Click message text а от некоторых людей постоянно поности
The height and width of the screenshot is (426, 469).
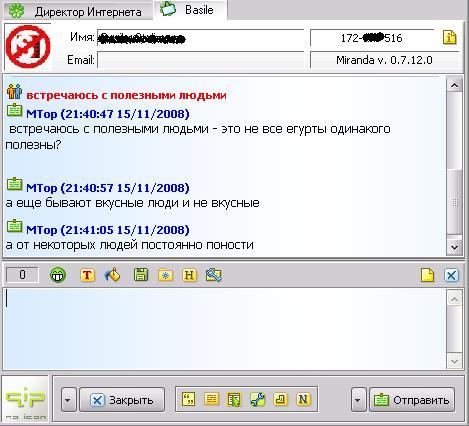coord(130,245)
